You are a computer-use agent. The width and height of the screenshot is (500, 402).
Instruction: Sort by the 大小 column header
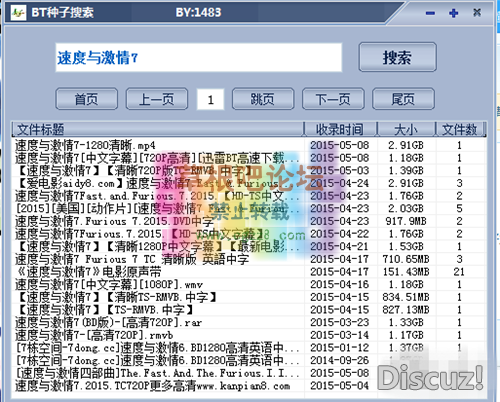[x=406, y=129]
